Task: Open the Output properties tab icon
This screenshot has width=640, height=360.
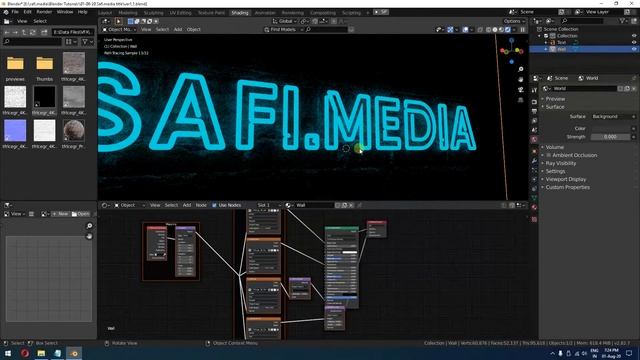Action: (x=534, y=111)
